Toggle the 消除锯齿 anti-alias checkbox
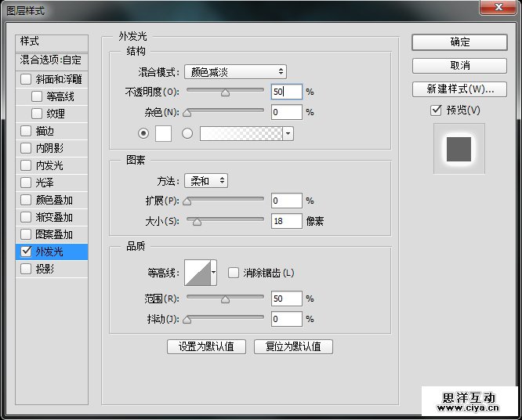522x420 pixels. [x=234, y=273]
